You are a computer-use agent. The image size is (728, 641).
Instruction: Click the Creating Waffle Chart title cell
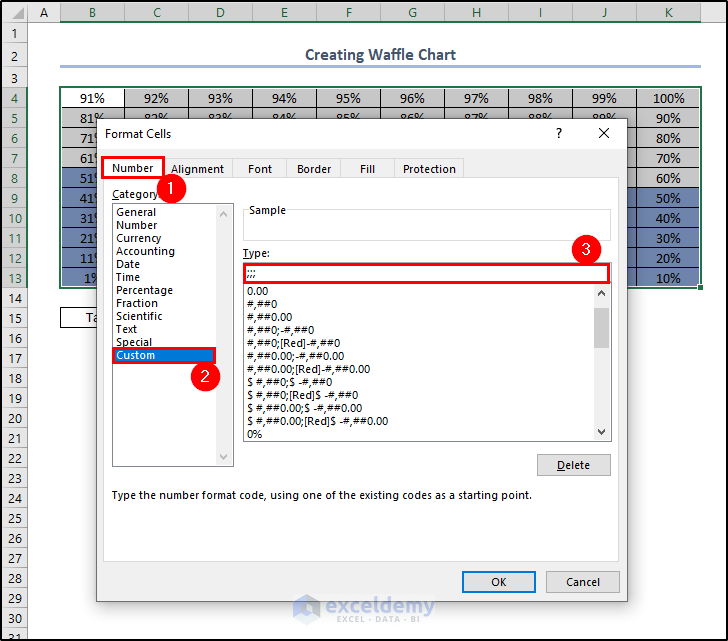pos(380,55)
